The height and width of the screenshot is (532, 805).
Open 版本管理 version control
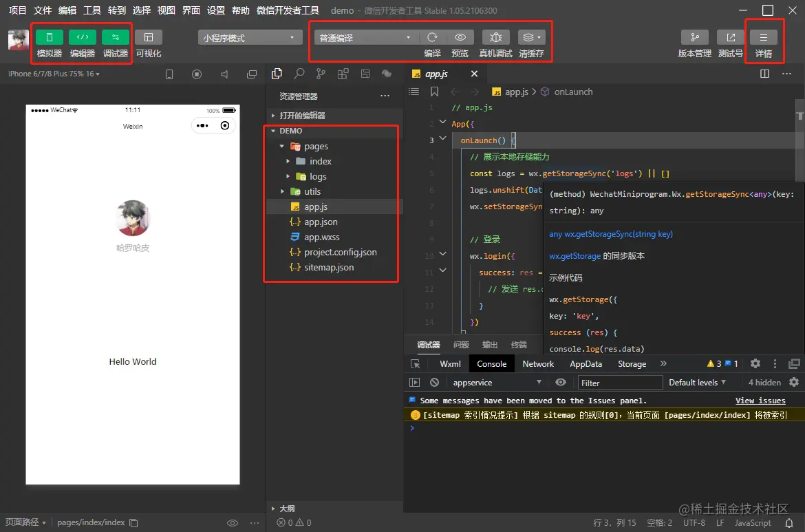point(695,37)
